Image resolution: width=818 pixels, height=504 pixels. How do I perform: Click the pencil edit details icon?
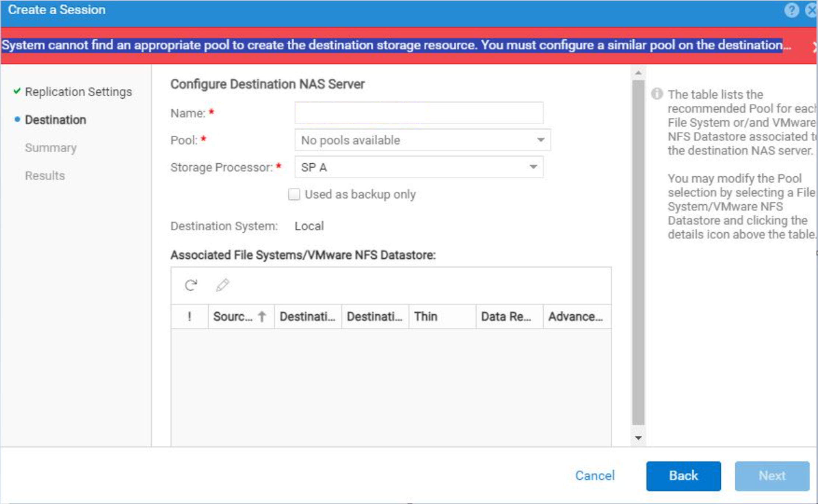coord(223,285)
